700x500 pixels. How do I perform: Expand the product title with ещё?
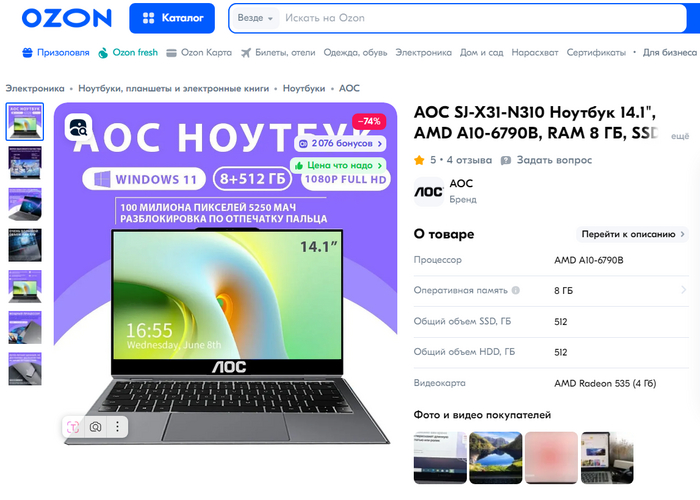(680, 137)
